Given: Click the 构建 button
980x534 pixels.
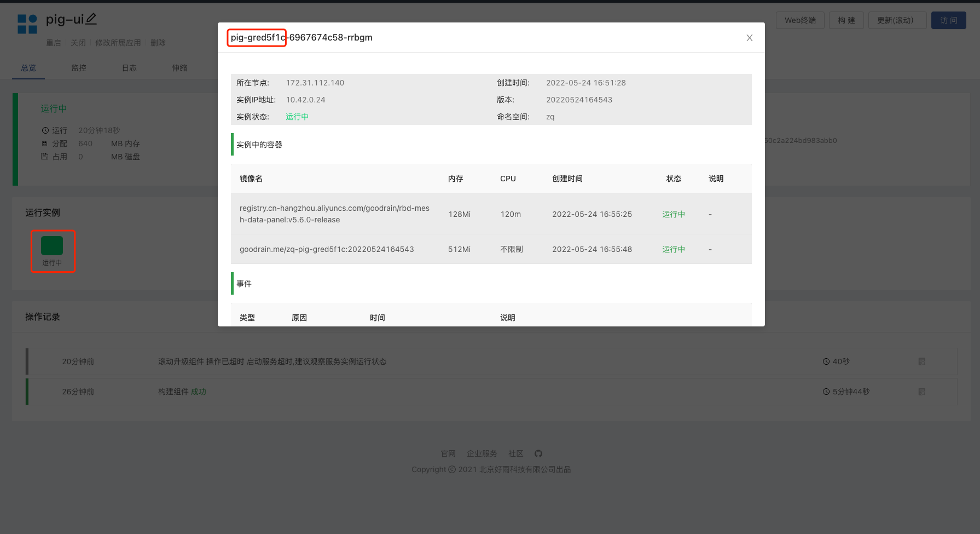Looking at the screenshot, I should (846, 20).
